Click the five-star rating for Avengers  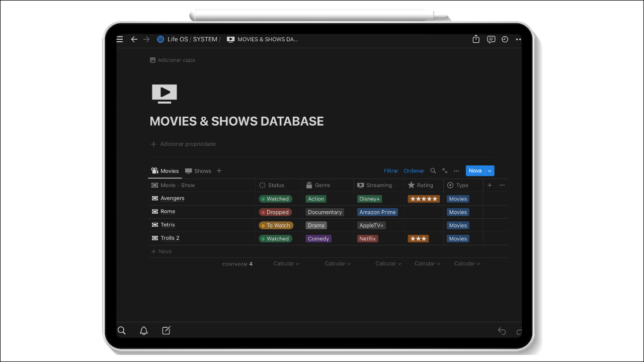(424, 199)
